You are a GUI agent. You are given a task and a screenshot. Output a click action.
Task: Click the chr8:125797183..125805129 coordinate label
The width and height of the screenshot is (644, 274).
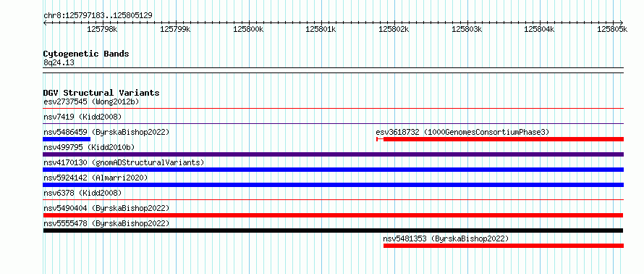(98, 16)
